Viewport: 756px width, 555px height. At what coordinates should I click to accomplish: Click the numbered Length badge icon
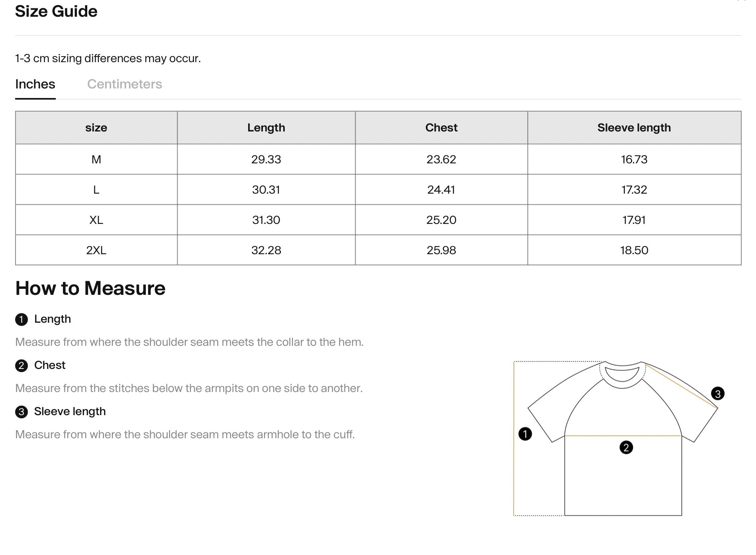point(21,319)
